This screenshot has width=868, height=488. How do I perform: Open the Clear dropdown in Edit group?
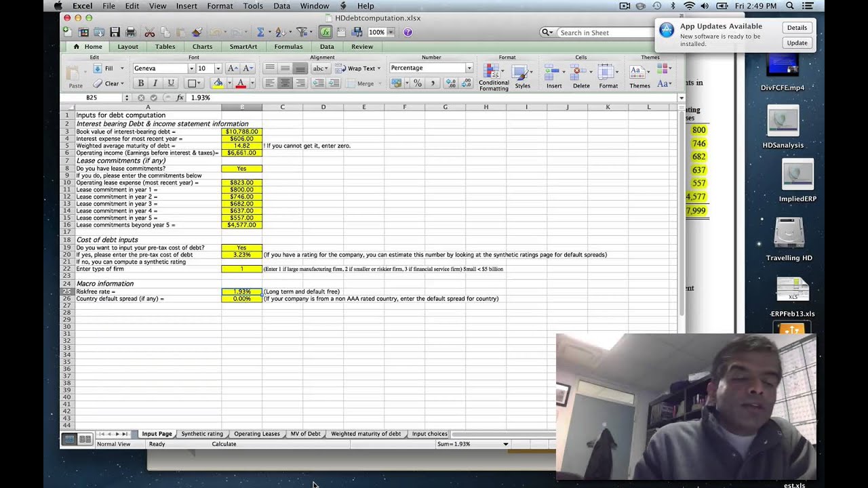click(x=121, y=83)
